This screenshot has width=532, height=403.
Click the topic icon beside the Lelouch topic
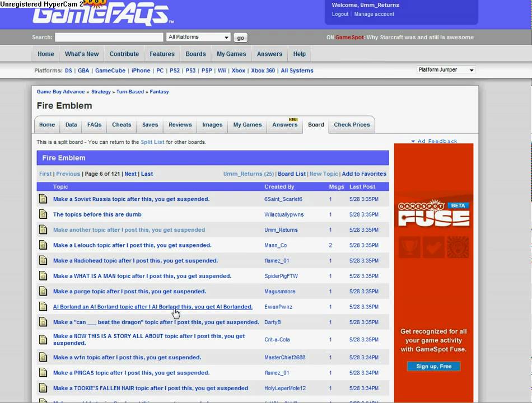tap(43, 245)
